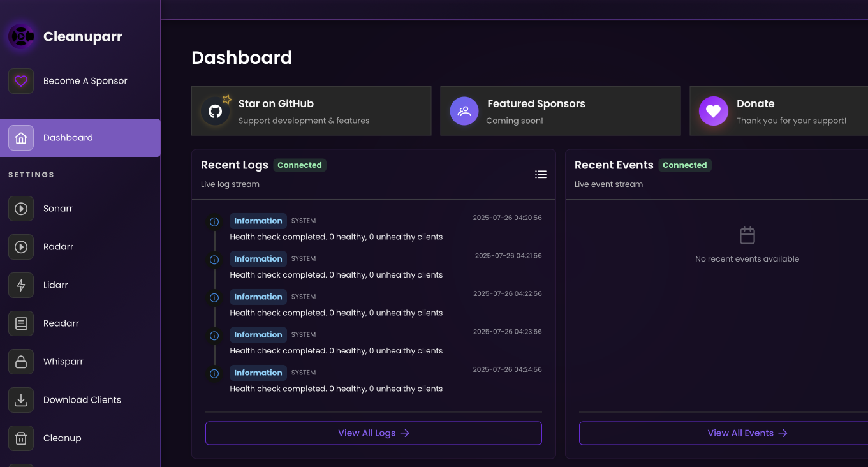The width and height of the screenshot is (868, 467).
Task: Open the Dashboard navigation entry
Action: (x=68, y=137)
